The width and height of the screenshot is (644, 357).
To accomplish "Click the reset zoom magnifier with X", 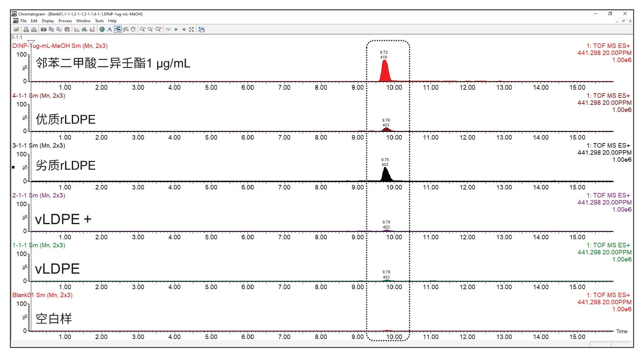I will click(158, 29).
